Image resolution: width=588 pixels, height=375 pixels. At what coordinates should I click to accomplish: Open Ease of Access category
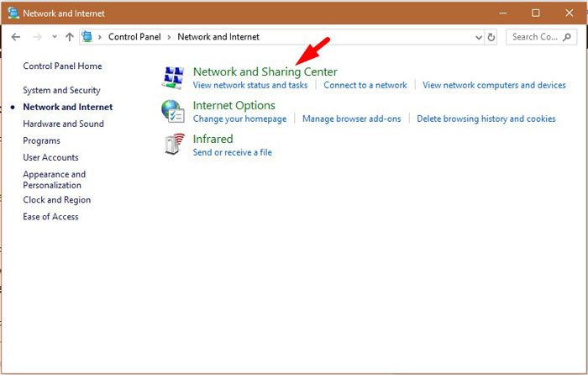point(50,217)
